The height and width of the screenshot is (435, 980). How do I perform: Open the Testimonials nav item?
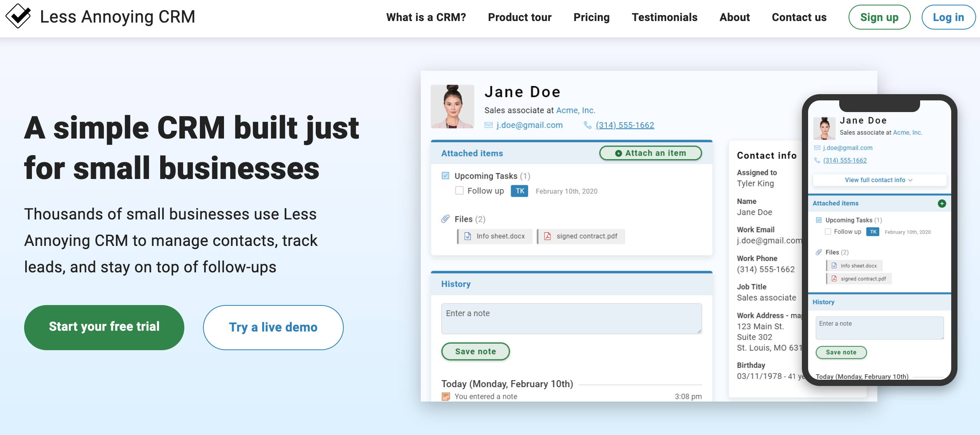665,17
